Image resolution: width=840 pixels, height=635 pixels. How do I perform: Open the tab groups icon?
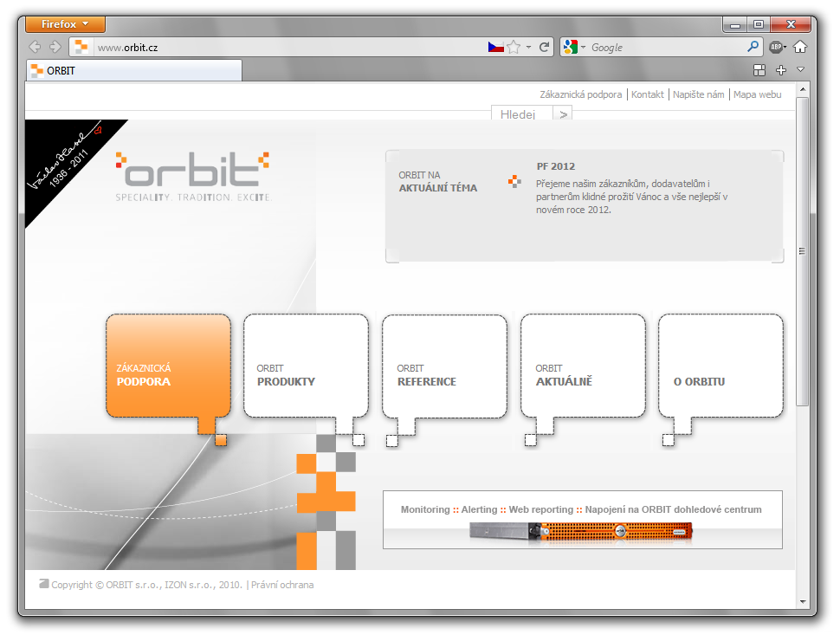click(x=759, y=70)
